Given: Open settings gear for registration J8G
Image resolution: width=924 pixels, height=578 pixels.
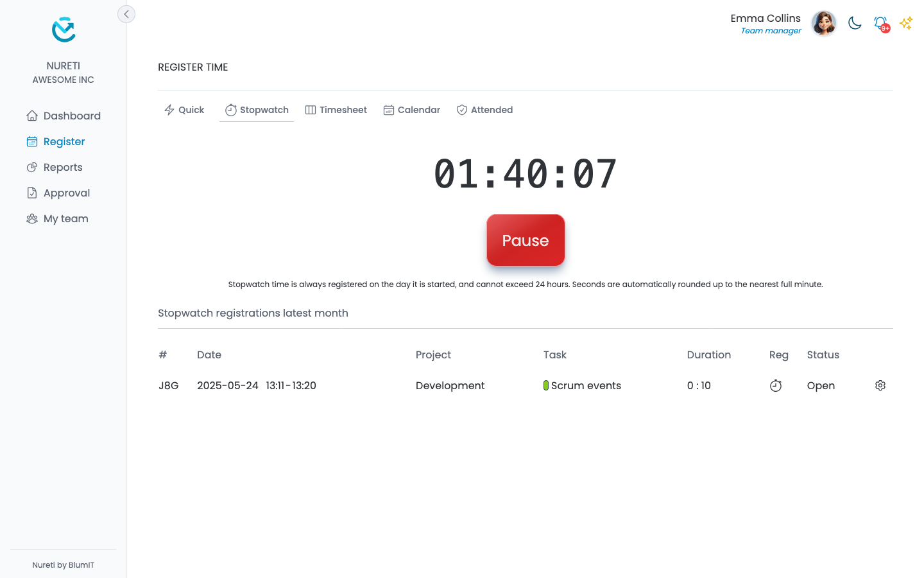Looking at the screenshot, I should 880,385.
